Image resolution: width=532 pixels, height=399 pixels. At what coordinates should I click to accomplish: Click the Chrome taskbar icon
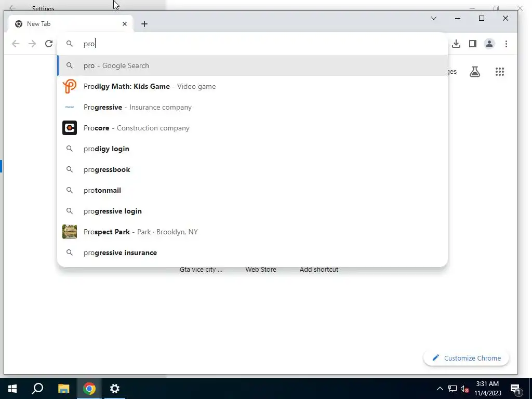coord(89,389)
